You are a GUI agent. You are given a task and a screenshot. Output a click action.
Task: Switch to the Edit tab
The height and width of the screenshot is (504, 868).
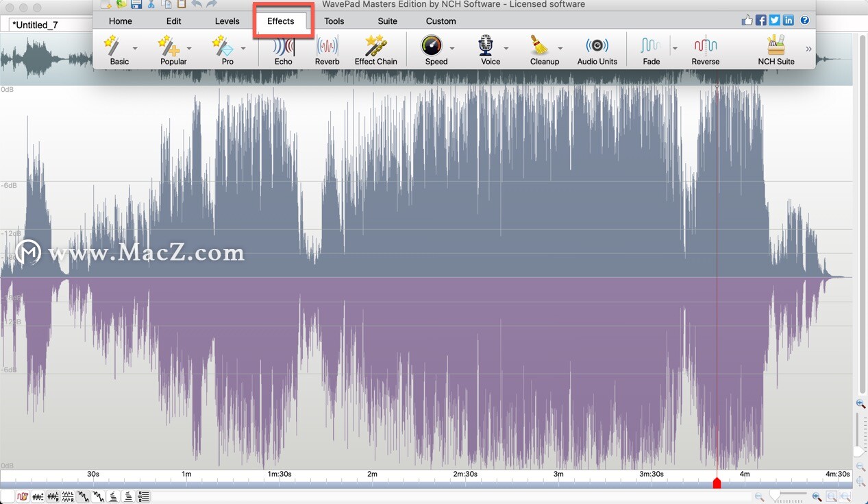point(174,21)
